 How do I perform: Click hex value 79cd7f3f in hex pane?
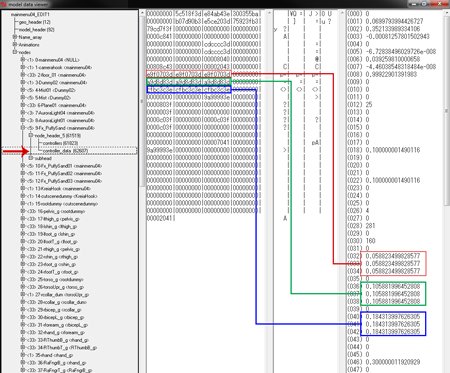pyautogui.click(x=159, y=29)
